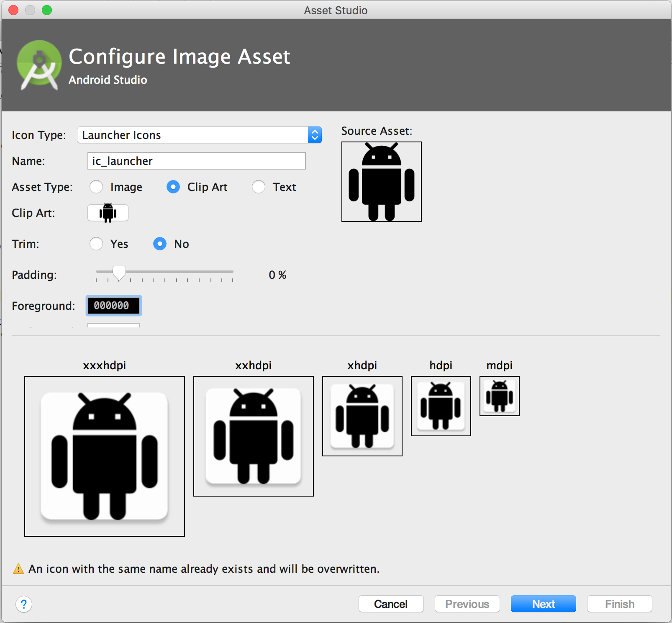Click the xxhdpi icon preview
This screenshot has height=623, width=672.
(x=253, y=436)
